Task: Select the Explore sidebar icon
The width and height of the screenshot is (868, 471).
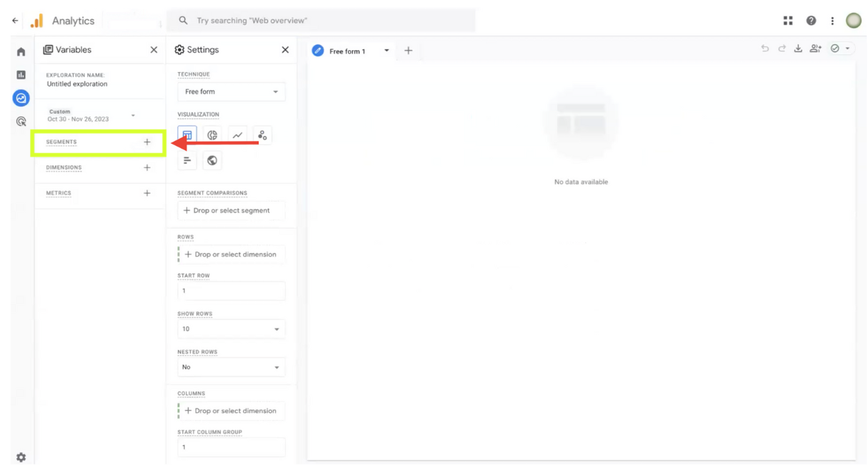Action: (x=20, y=98)
